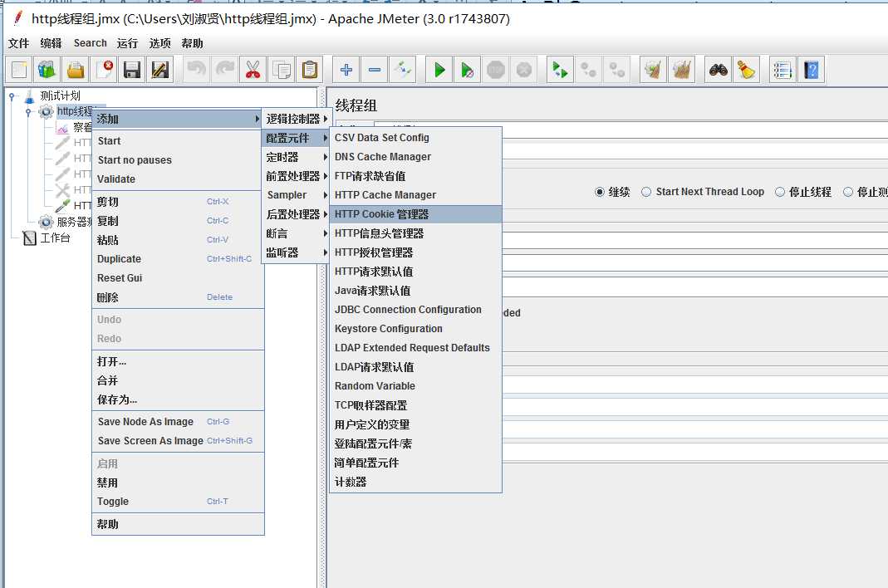Choose JDBC Connection Configuration entry
Image resolution: width=888 pixels, height=588 pixels.
pos(415,310)
